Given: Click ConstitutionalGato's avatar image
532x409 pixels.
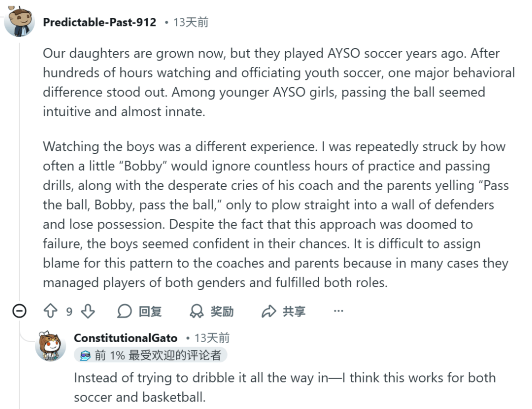Looking at the screenshot, I should click(50, 345).
